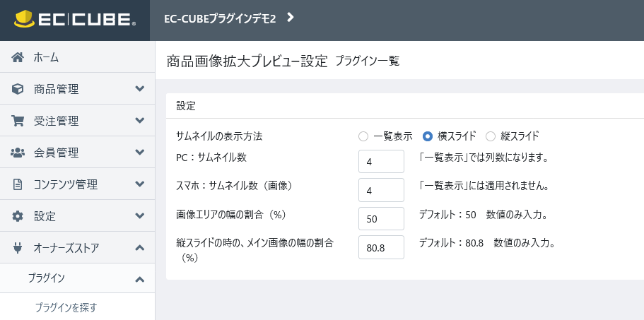This screenshot has height=320, width=644.
Task: Click the 会員管理 users icon
Action: (18, 153)
